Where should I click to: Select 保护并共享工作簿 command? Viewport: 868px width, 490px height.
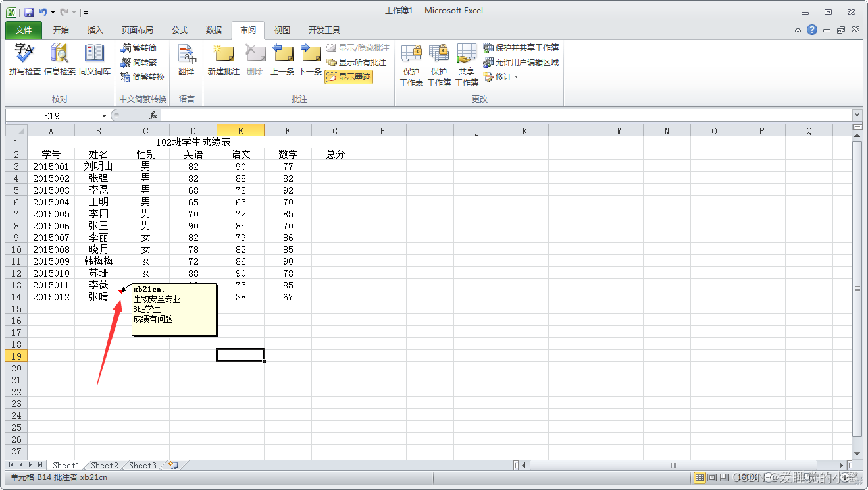click(x=521, y=48)
